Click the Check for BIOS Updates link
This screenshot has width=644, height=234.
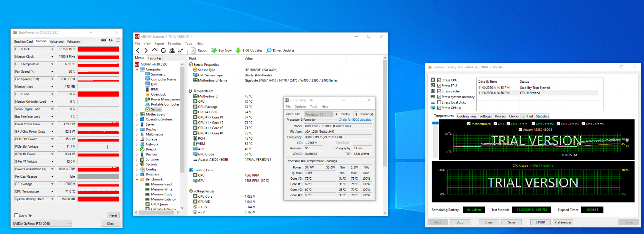355,120
